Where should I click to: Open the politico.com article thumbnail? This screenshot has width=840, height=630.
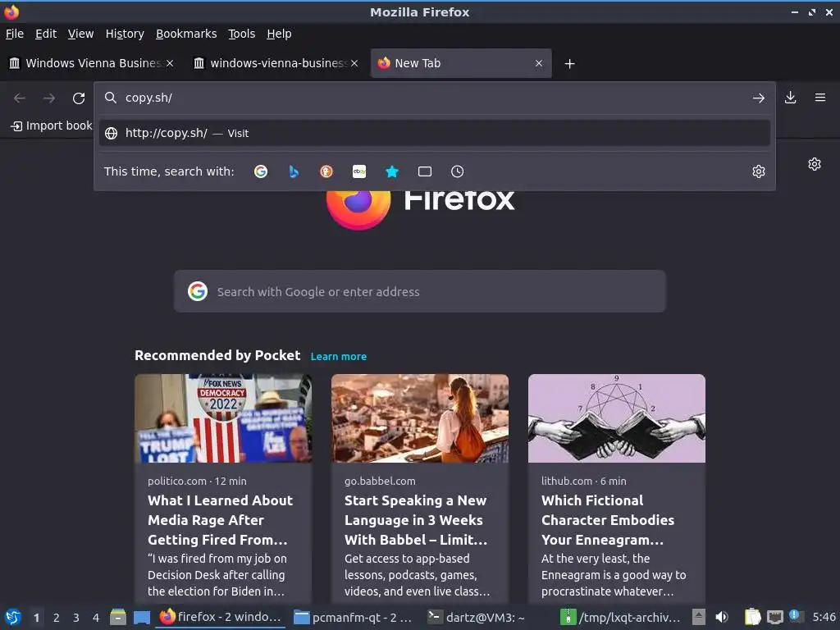pos(223,418)
